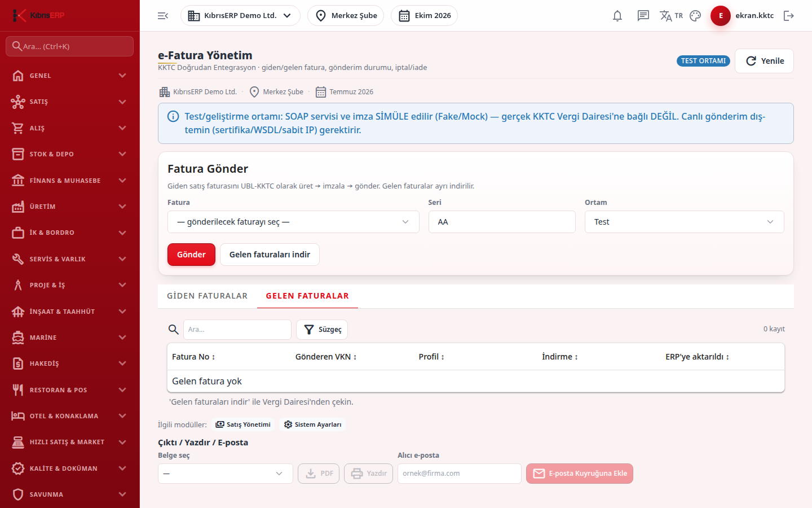Click Gelen faturaları indir button
This screenshot has height=508, width=812.
270,255
